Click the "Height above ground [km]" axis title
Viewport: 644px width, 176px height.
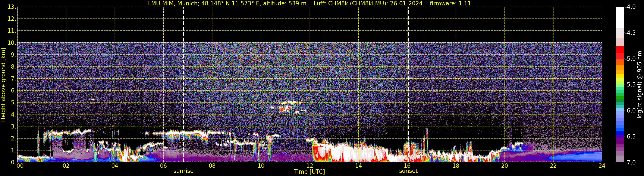pos(3,85)
